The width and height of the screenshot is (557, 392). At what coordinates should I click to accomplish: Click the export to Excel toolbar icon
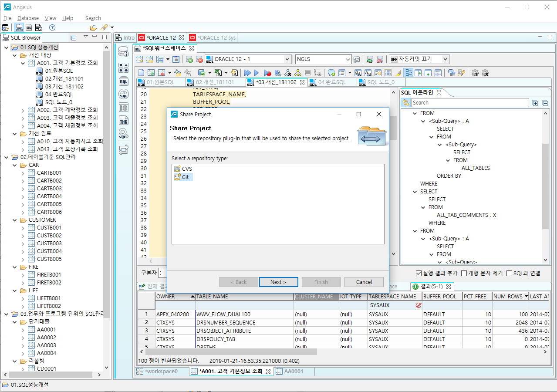(x=219, y=73)
